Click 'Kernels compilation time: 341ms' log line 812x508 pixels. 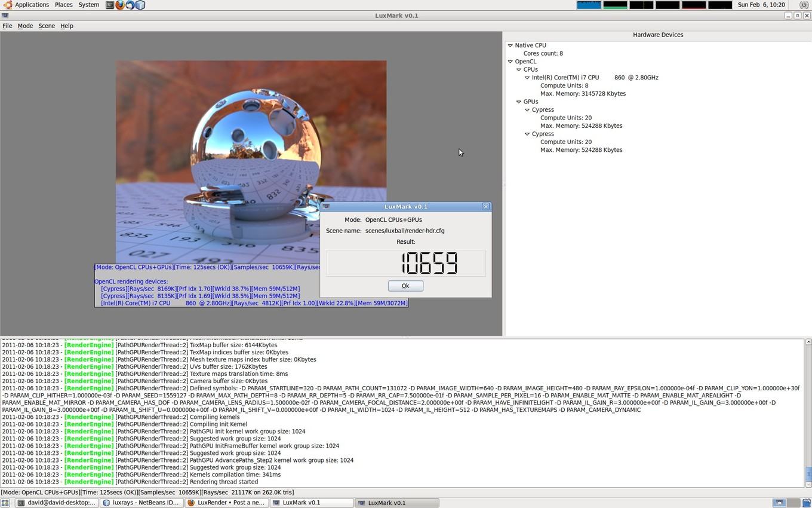pos(235,475)
